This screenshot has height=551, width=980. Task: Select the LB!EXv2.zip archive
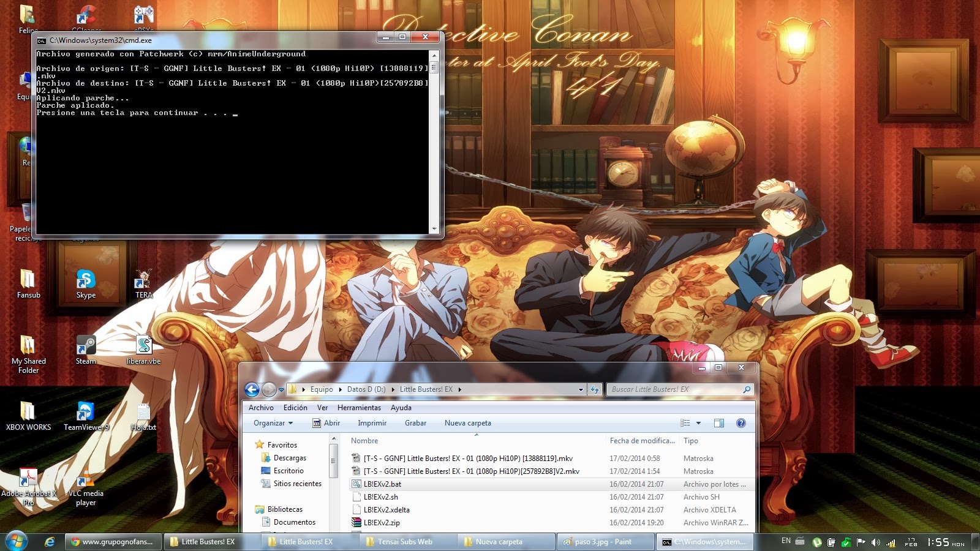click(x=382, y=523)
